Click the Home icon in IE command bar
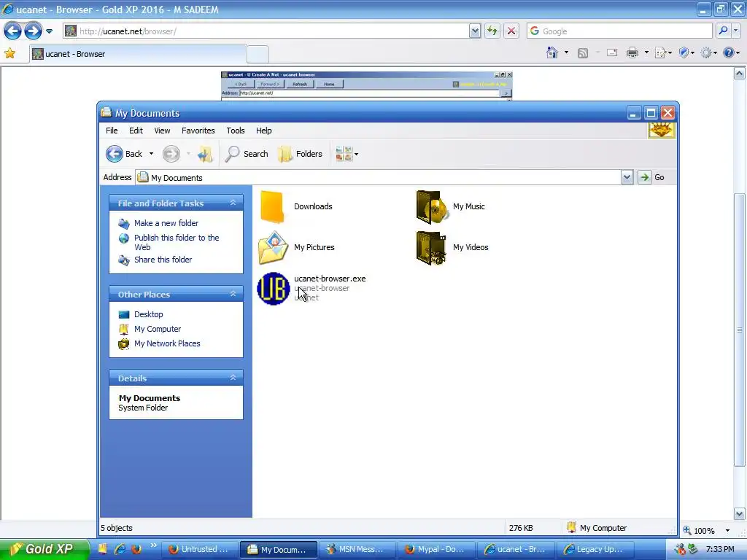Image resolution: width=747 pixels, height=560 pixels. pos(551,52)
